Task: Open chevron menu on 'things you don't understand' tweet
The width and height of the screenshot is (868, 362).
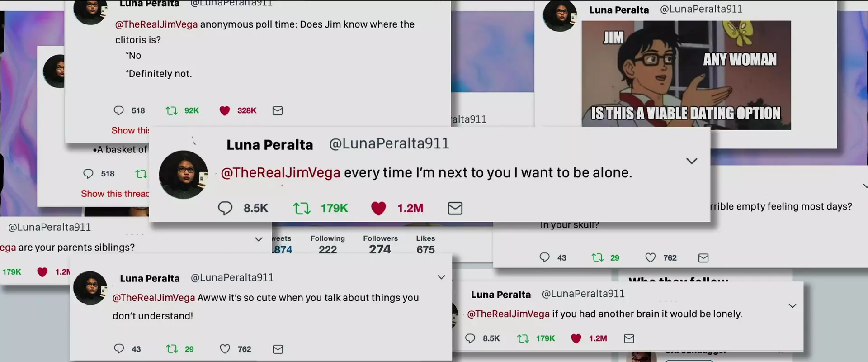Action: point(441,277)
